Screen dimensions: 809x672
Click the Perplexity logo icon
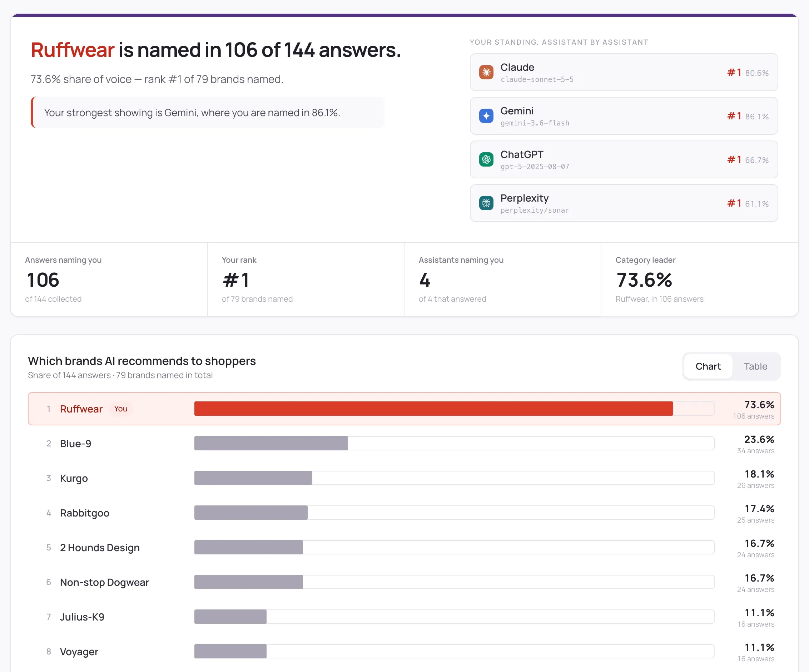tap(486, 203)
